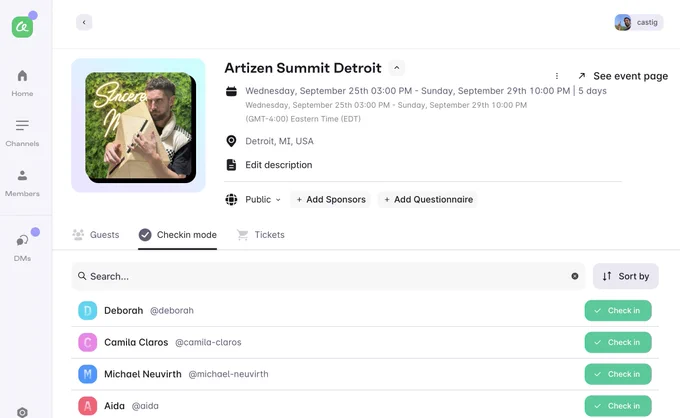The image size is (680, 418).
Task: Click the Add Sponsors button
Action: (330, 199)
